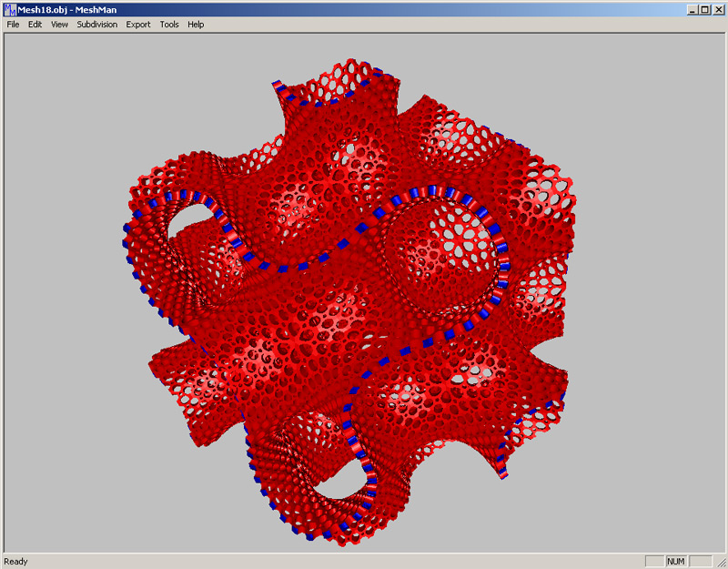The width and height of the screenshot is (728, 569).
Task: Click the Mesh18.obj title bar text
Action: pos(67,8)
